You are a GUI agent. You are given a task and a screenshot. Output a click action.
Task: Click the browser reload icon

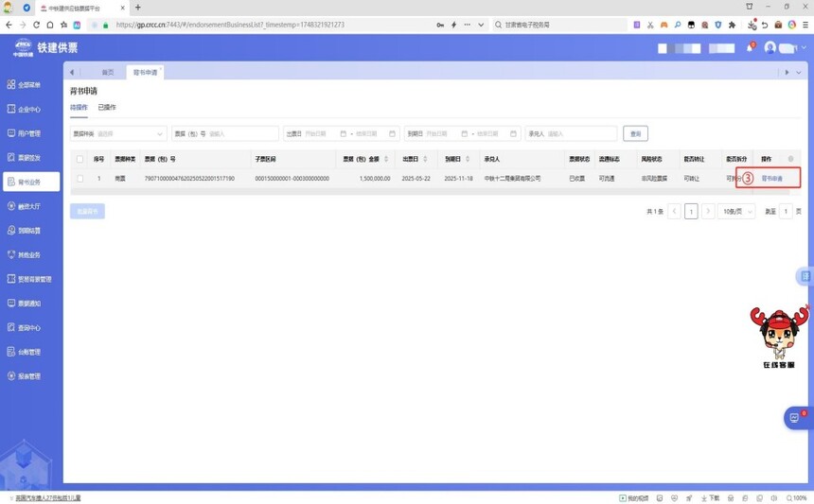[36, 26]
